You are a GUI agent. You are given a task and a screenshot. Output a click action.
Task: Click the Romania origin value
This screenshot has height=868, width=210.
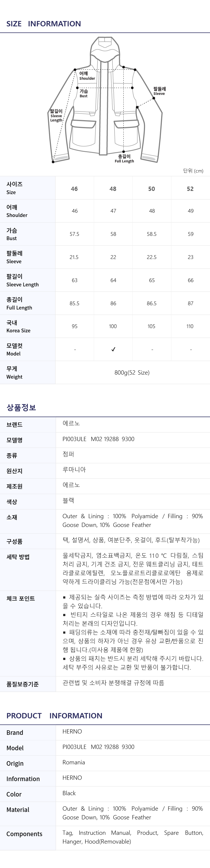(x=74, y=762)
